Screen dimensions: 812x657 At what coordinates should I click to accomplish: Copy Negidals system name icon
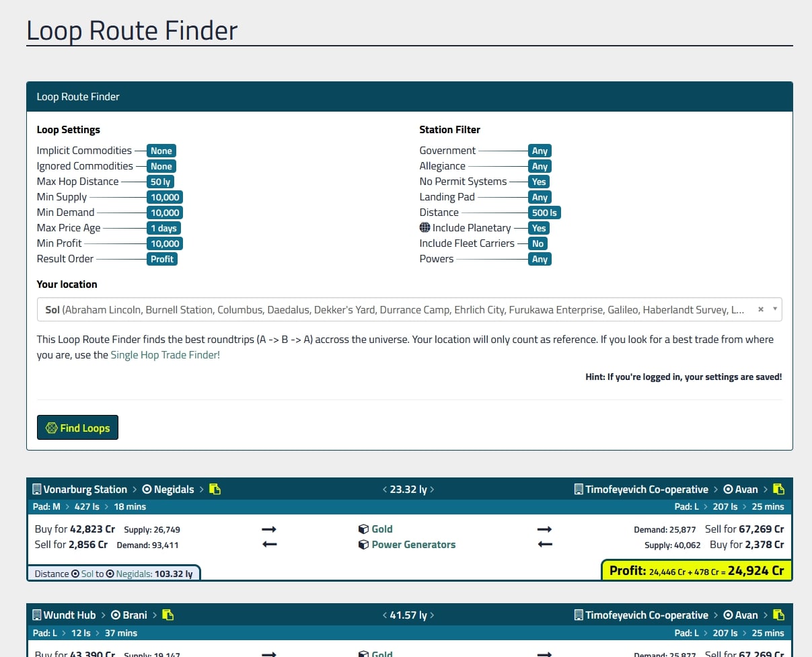tap(215, 489)
